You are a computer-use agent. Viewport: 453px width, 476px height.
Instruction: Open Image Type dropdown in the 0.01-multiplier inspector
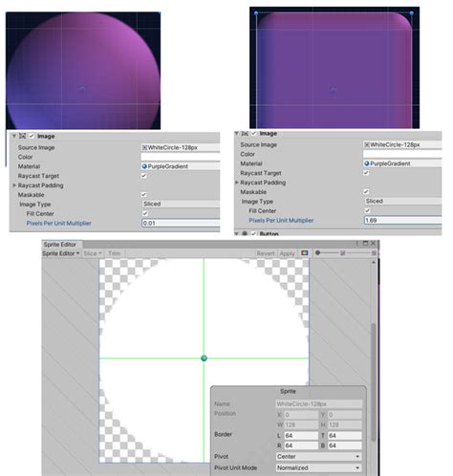pyautogui.click(x=181, y=204)
